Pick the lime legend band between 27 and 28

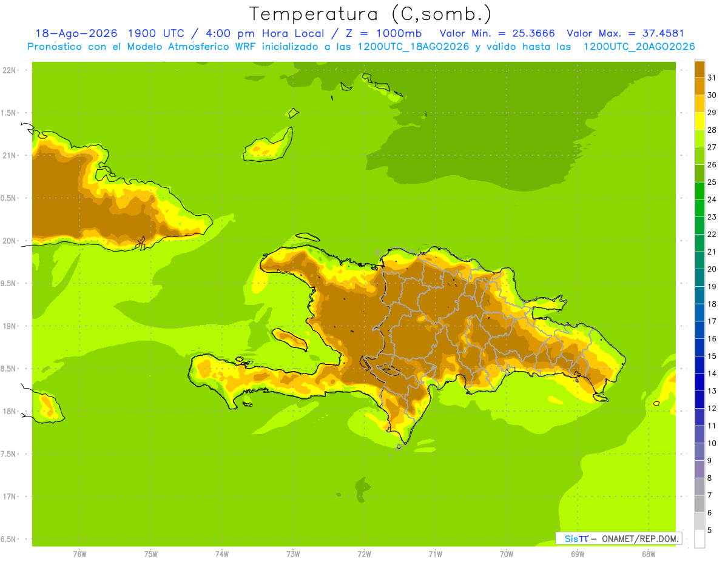(699, 139)
